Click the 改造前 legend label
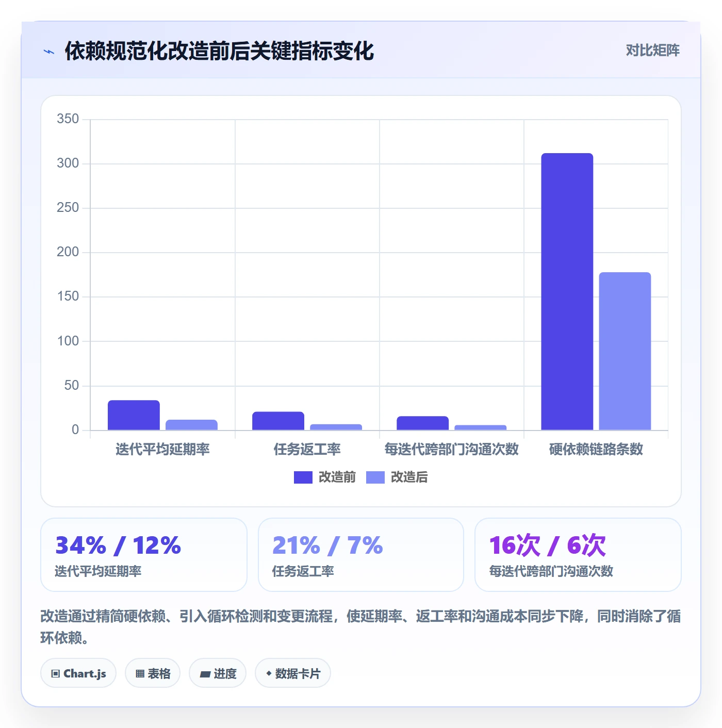 pos(337,477)
